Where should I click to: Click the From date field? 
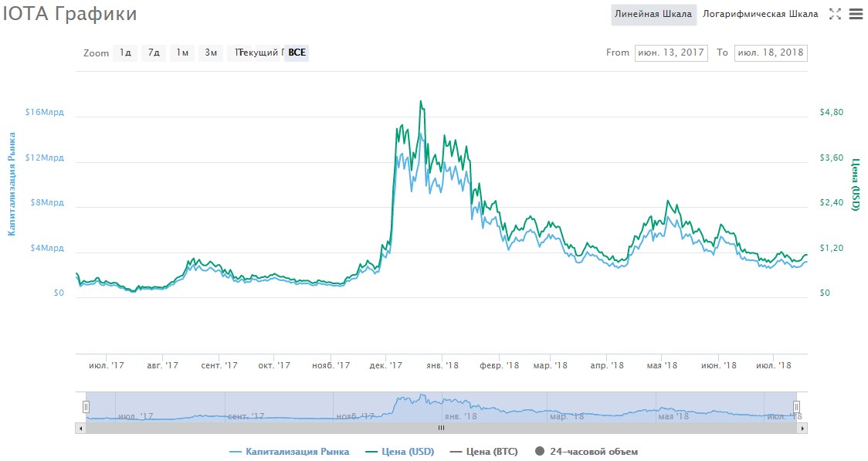670,53
